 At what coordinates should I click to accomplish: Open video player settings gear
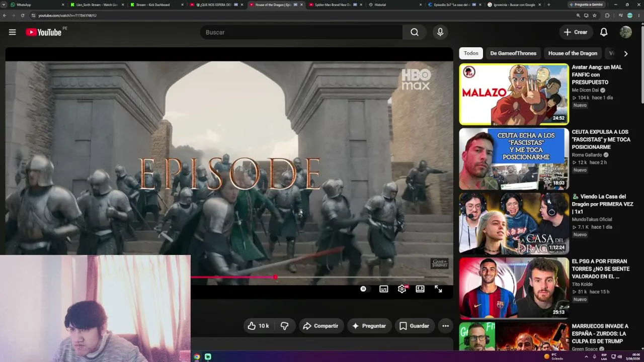tap(402, 289)
